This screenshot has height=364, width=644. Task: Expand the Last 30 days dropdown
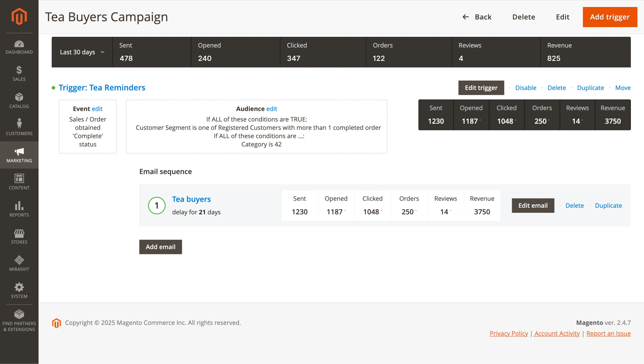pyautogui.click(x=82, y=52)
